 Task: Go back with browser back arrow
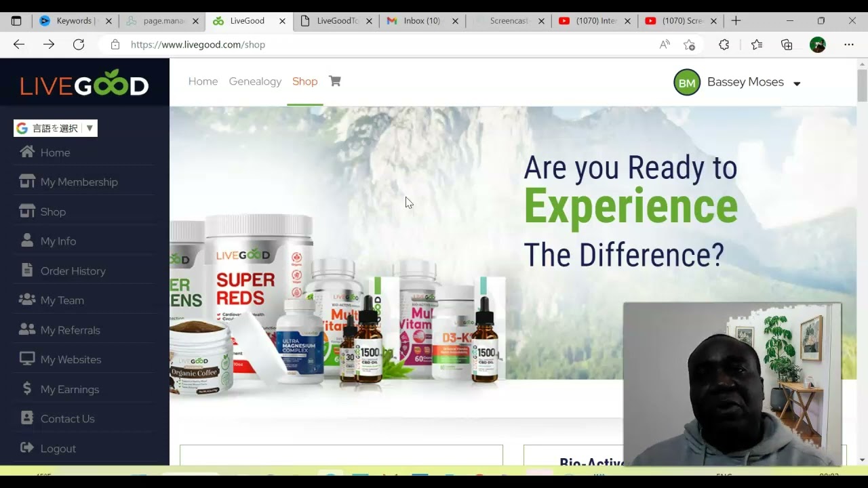(19, 45)
